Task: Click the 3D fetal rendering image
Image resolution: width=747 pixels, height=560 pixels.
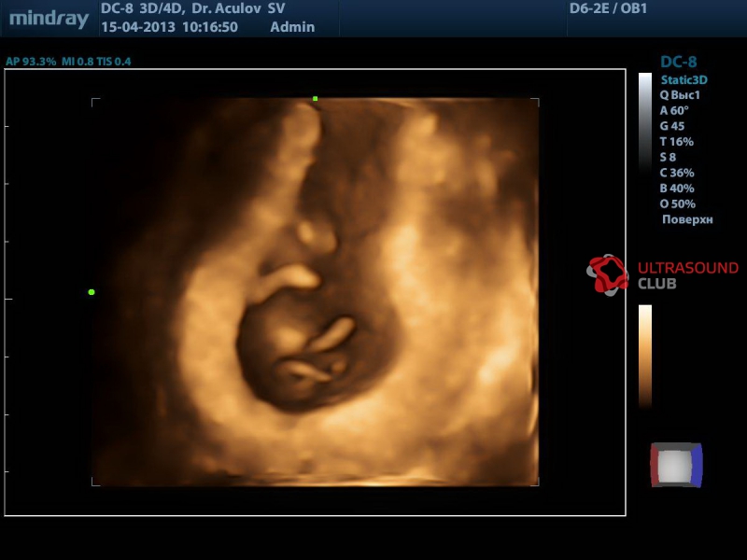Action: pyautogui.click(x=315, y=292)
